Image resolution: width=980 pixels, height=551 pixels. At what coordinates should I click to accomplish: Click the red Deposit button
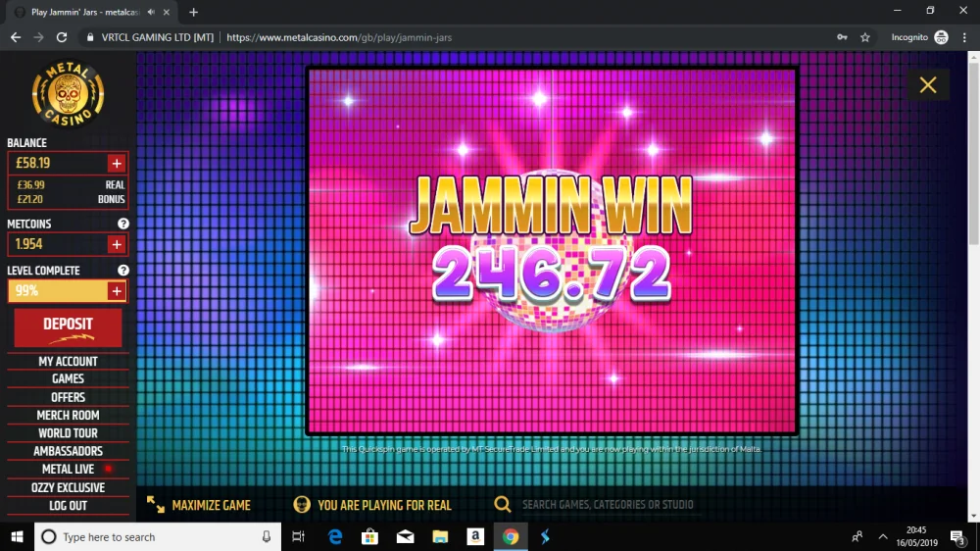click(x=69, y=327)
